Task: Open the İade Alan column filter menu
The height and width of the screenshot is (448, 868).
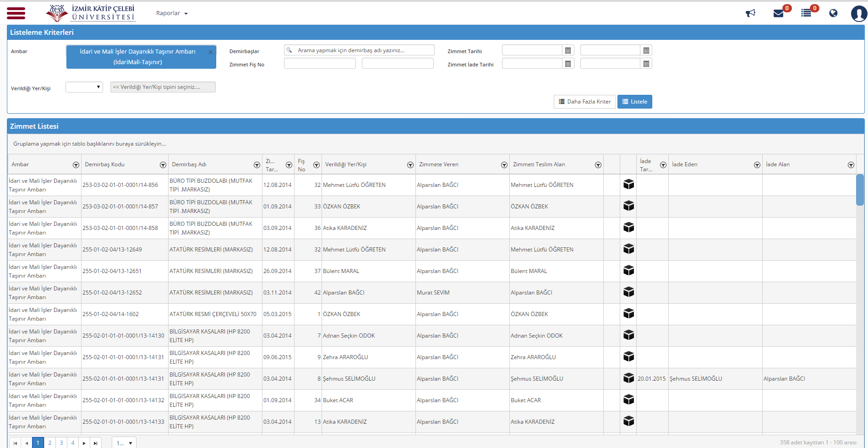Action: tap(851, 165)
